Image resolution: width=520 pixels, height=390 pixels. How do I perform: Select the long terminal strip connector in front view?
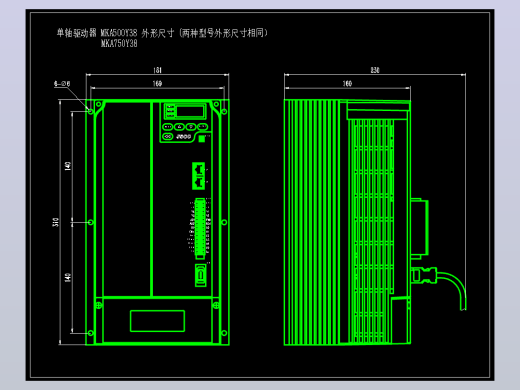click(x=200, y=228)
